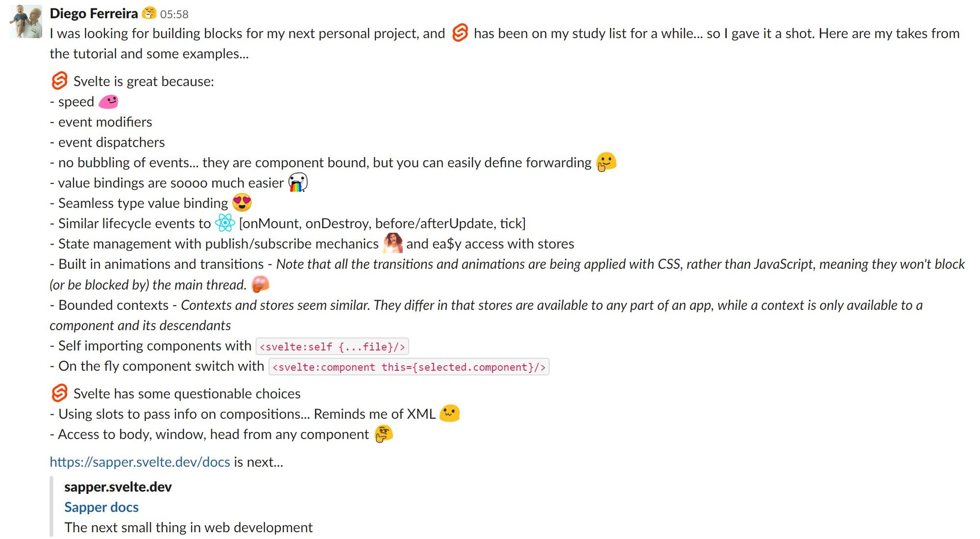Click Diego Ferreira's profile avatar

click(25, 22)
